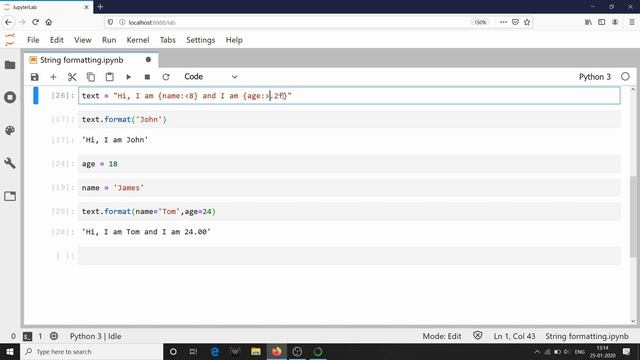
Task: Paste cell from clipboard icon
Action: coord(109,77)
